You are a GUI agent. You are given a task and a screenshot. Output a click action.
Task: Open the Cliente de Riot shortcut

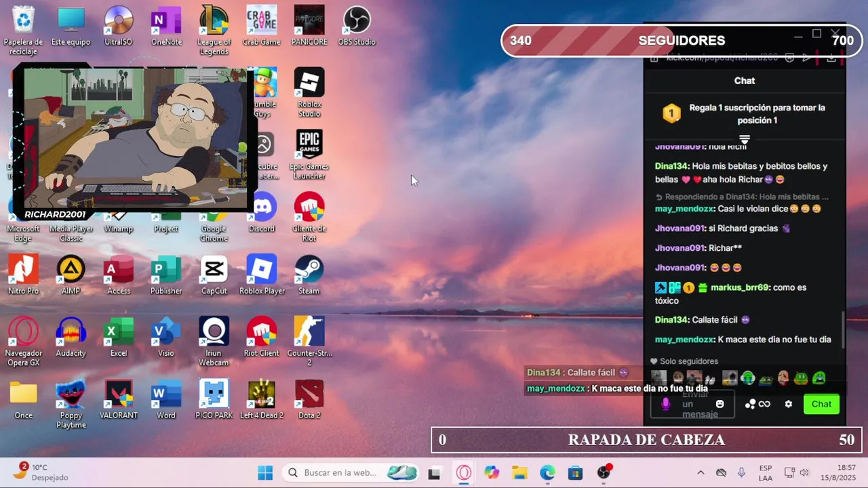click(309, 217)
